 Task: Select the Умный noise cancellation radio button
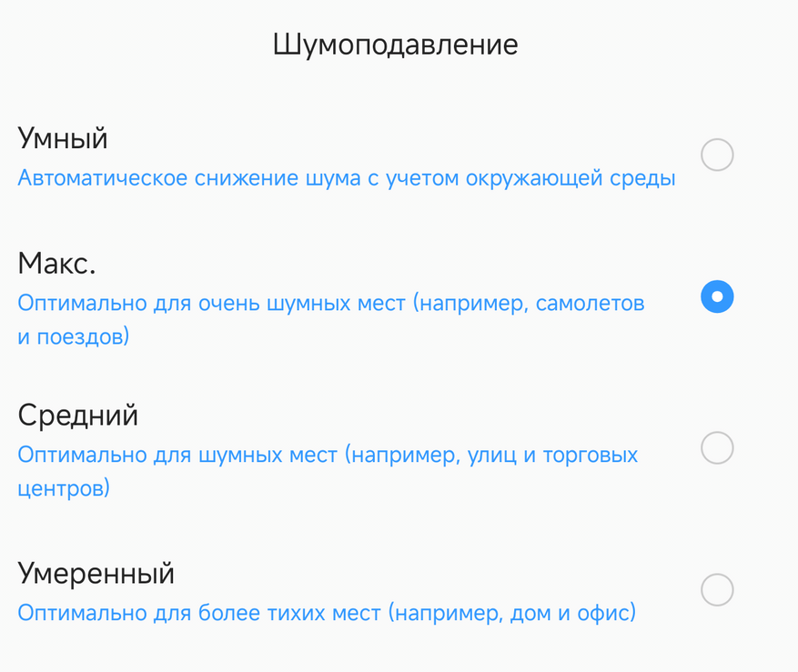tap(717, 155)
